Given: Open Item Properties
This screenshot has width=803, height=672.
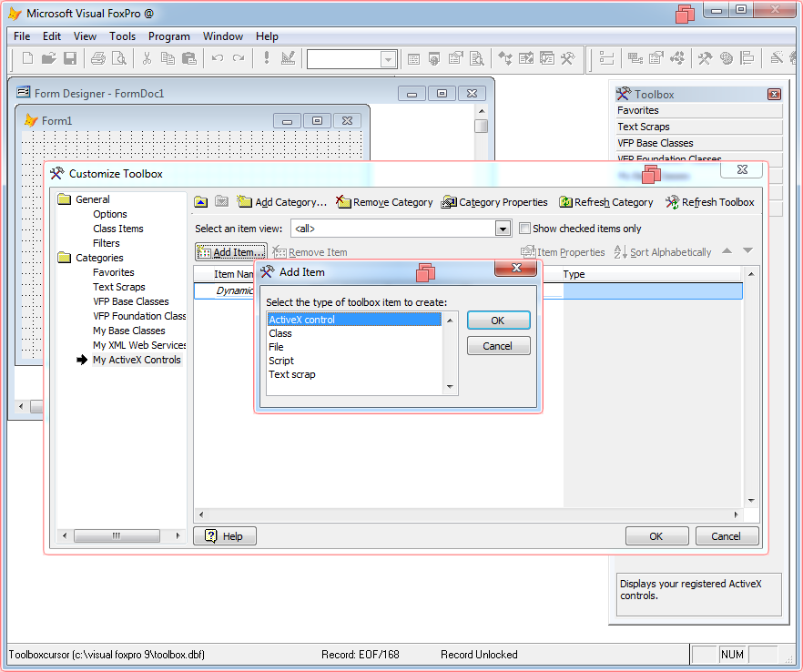Looking at the screenshot, I should coord(563,252).
